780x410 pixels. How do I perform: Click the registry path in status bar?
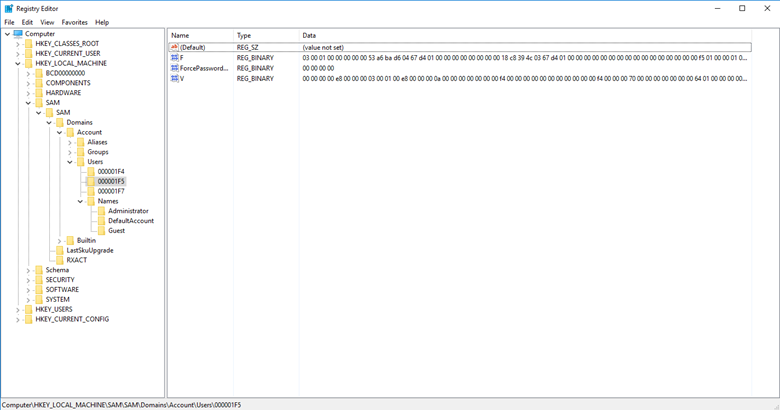point(121,405)
